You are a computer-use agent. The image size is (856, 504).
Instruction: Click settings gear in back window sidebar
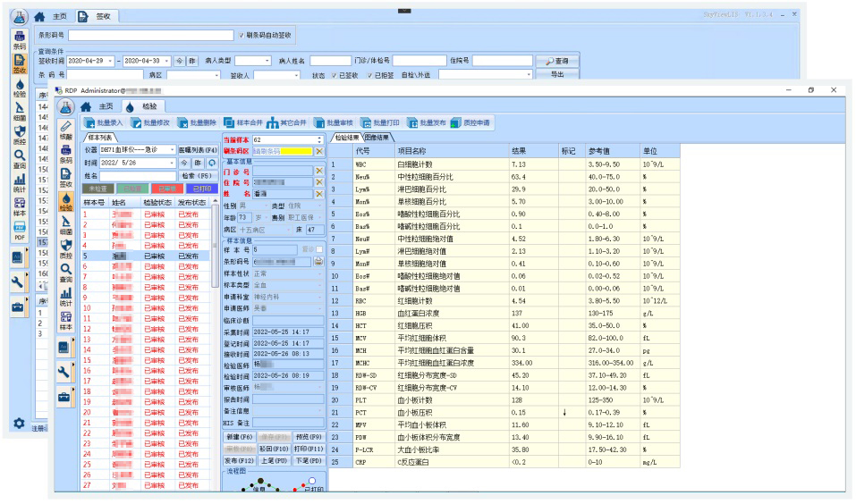pyautogui.click(x=19, y=424)
